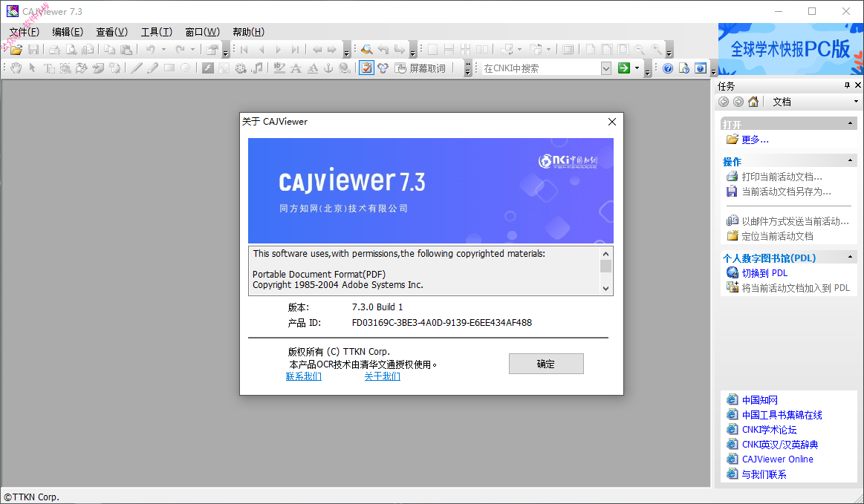The image size is (864, 504).
Task: Click the license text scrollbar down arrow
Action: point(605,289)
